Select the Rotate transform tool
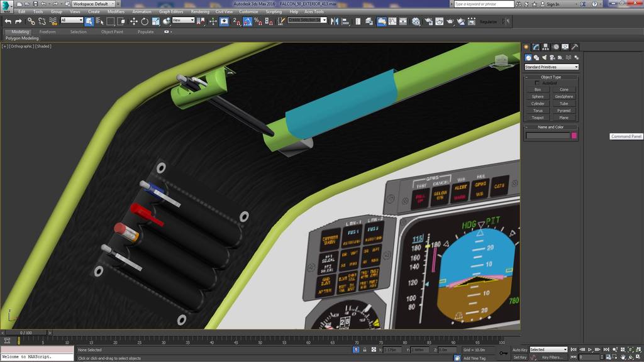The height and width of the screenshot is (362, 644). tap(145, 21)
